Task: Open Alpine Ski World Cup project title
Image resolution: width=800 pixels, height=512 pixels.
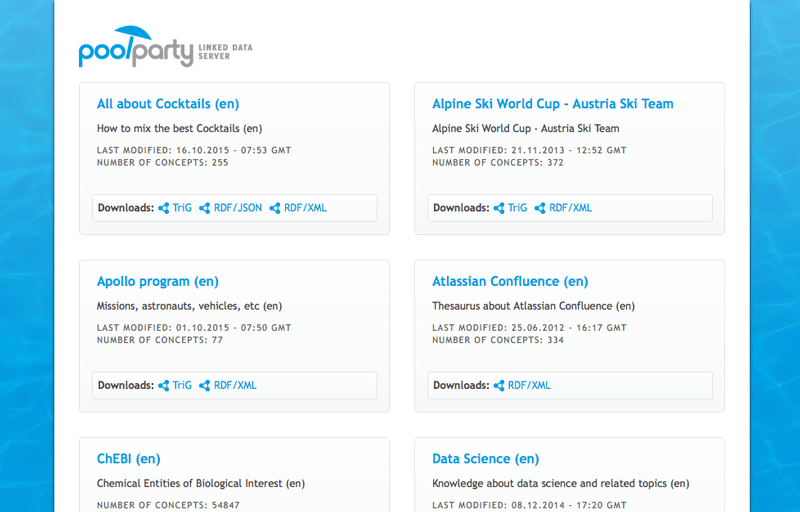Action: click(x=553, y=104)
